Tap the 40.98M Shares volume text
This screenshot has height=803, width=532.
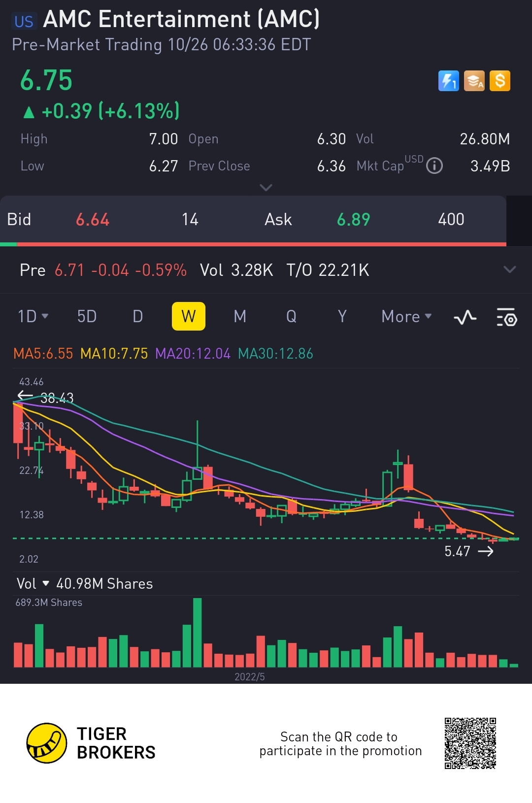(104, 584)
